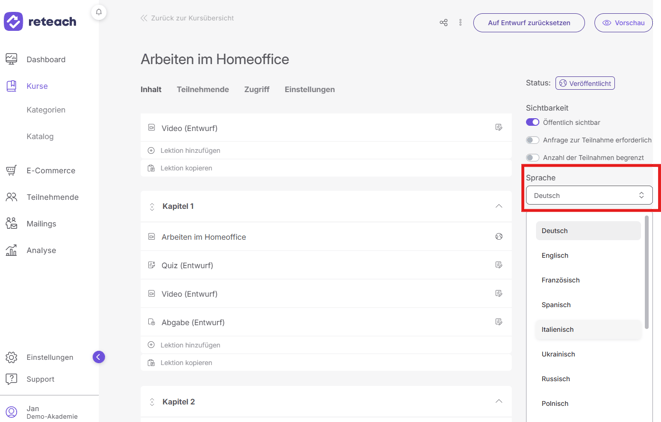661x422 pixels.
Task: Collapse Kapitel 2 using chevron
Action: [498, 401]
